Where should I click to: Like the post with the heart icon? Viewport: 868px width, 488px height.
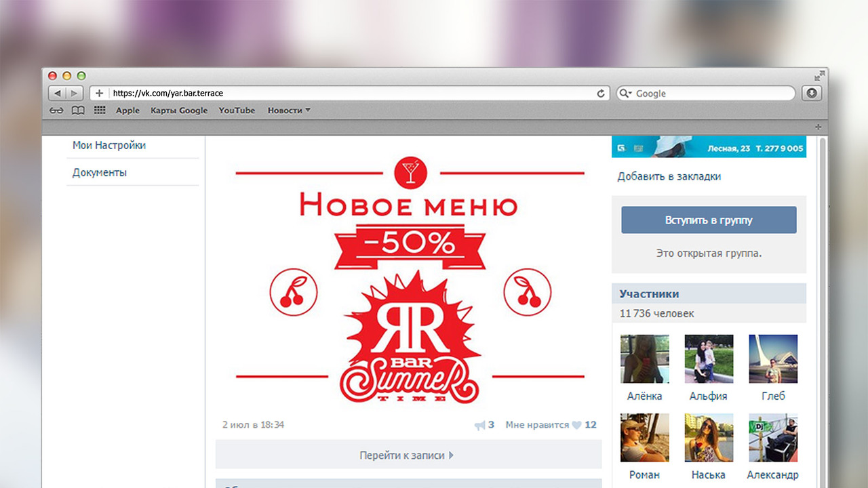(x=576, y=425)
